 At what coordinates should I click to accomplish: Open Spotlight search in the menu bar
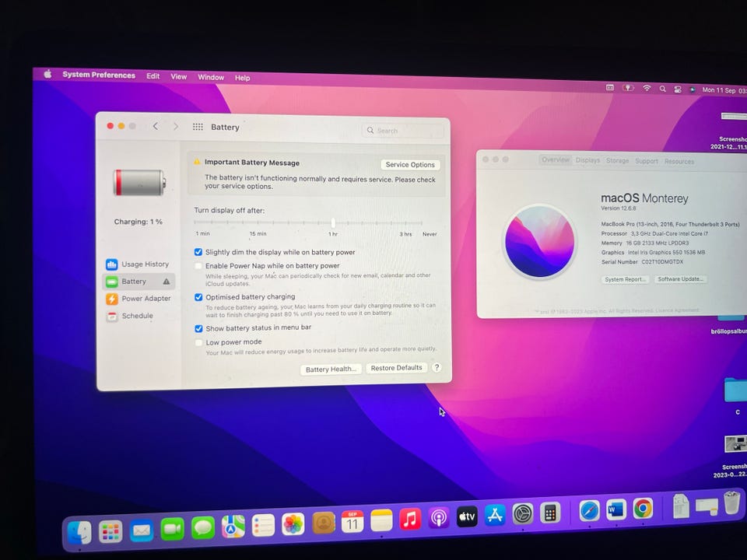click(x=663, y=89)
